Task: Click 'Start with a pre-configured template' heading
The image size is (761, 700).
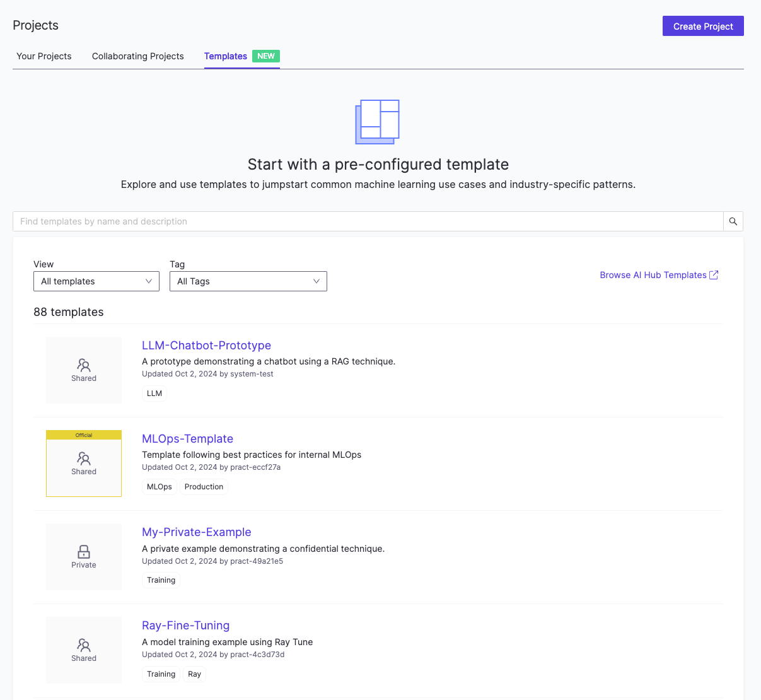Action: click(x=378, y=165)
